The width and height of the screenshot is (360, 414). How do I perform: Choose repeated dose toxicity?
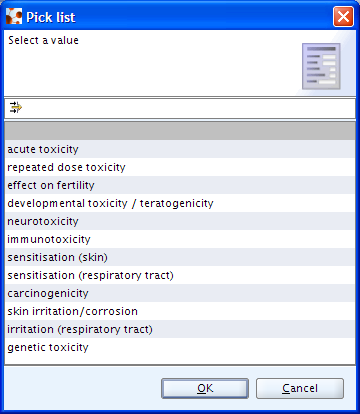pos(180,167)
